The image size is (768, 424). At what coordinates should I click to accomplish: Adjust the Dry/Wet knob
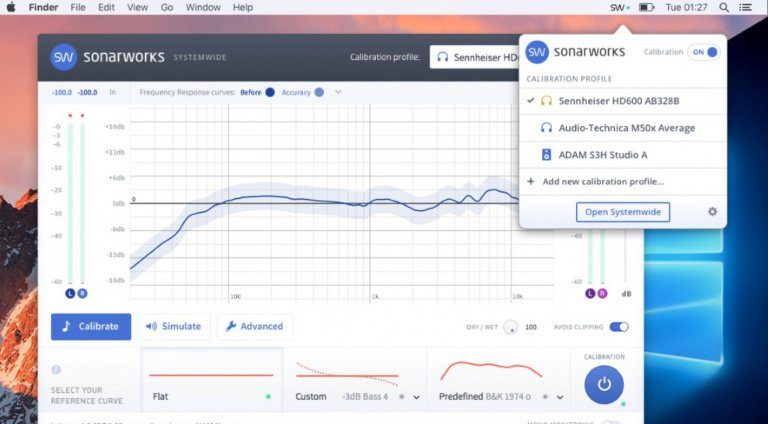tap(510, 327)
